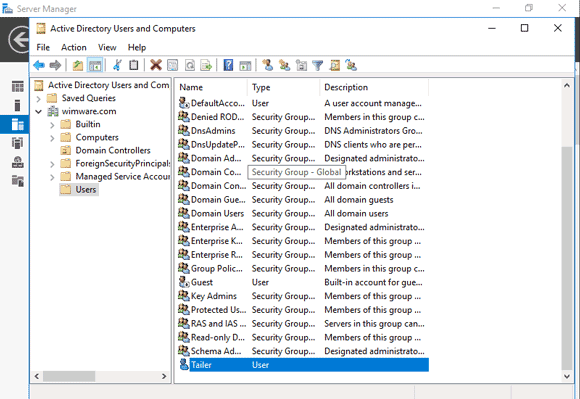The width and height of the screenshot is (580, 399).
Task: Expand the Computers container
Action: (52, 138)
